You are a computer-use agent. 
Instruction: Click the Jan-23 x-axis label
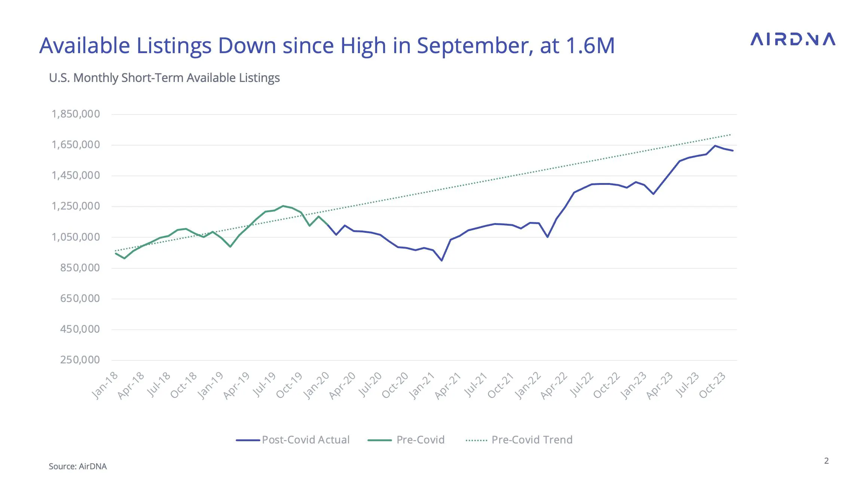(x=633, y=386)
